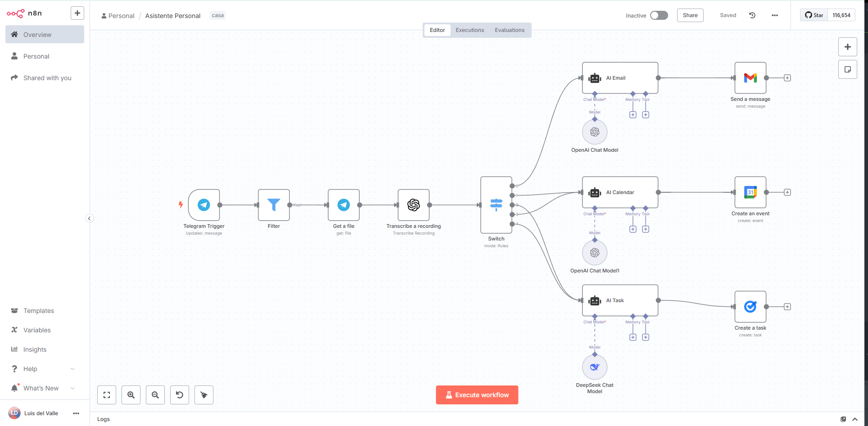The image size is (868, 426).
Task: Switch to the Evaluations tab
Action: [509, 30]
